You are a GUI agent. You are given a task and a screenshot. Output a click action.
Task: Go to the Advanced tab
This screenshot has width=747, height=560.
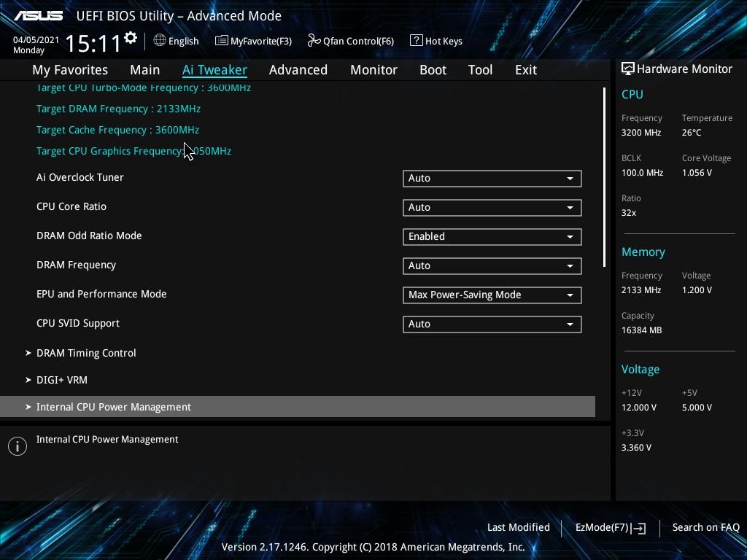pyautogui.click(x=298, y=70)
